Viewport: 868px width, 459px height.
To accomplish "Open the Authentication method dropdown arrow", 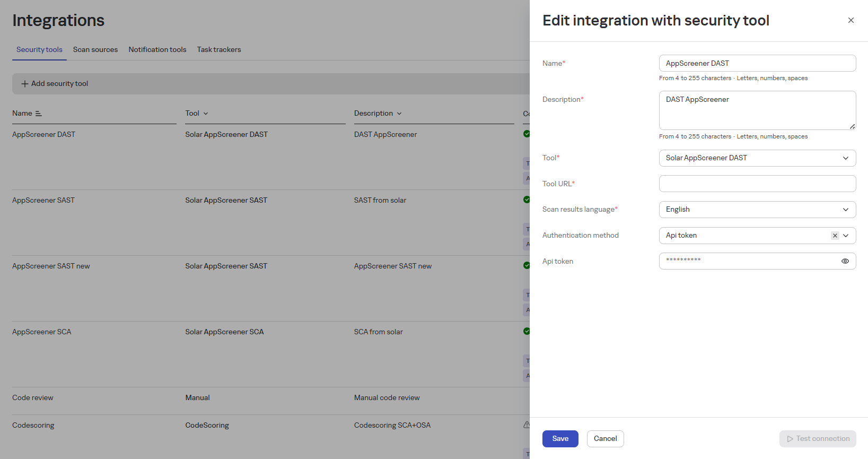I will pyautogui.click(x=846, y=236).
